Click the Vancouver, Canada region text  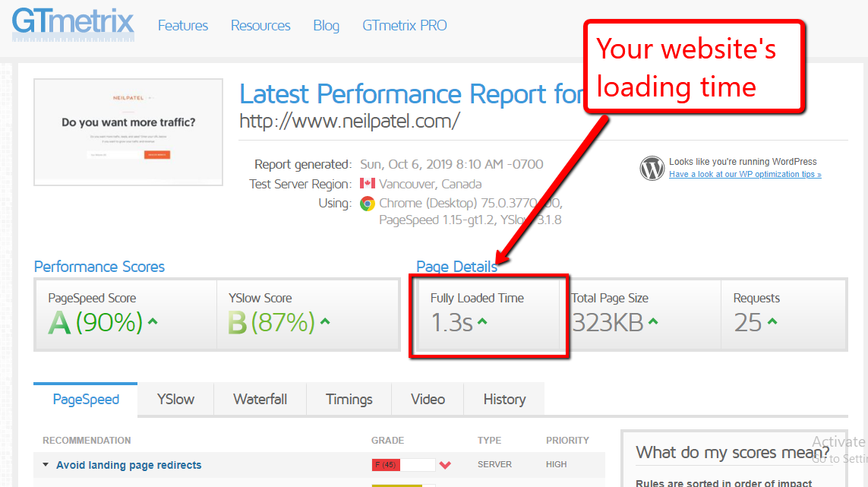click(x=430, y=184)
